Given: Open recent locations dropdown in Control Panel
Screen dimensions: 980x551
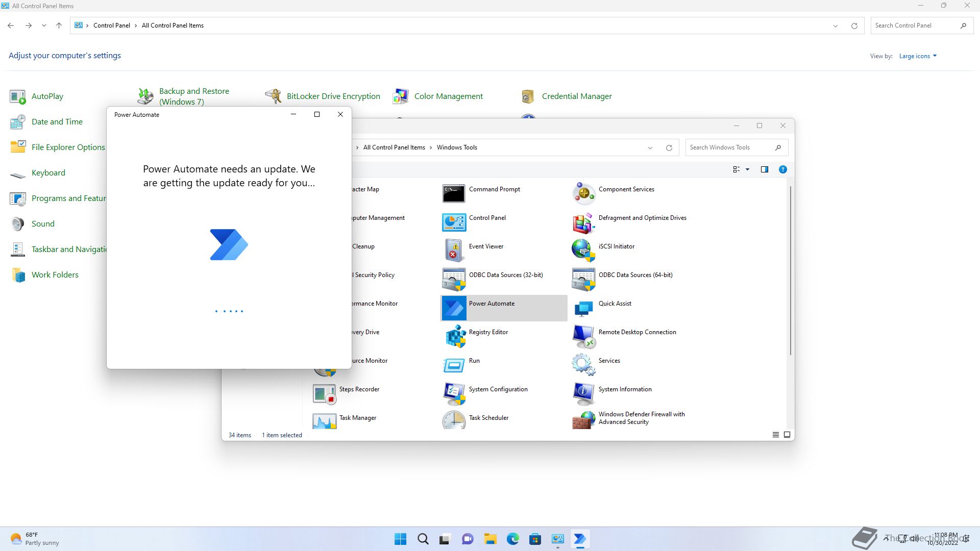Looking at the screenshot, I should [x=44, y=26].
